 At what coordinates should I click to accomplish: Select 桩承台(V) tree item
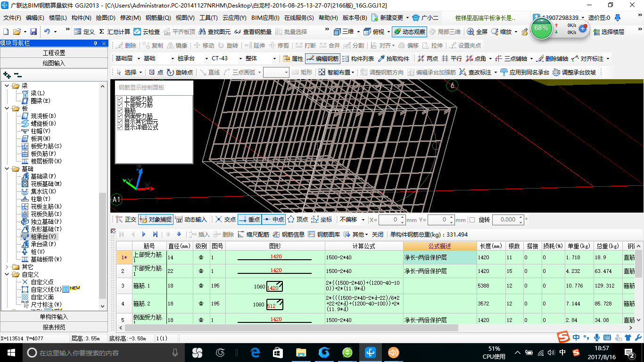pos(39,237)
